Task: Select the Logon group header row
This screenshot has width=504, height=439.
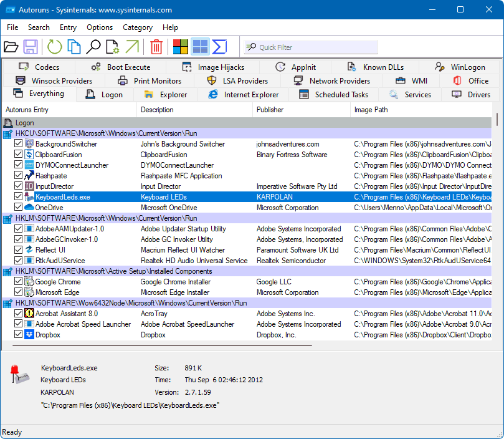Action: click(x=247, y=123)
